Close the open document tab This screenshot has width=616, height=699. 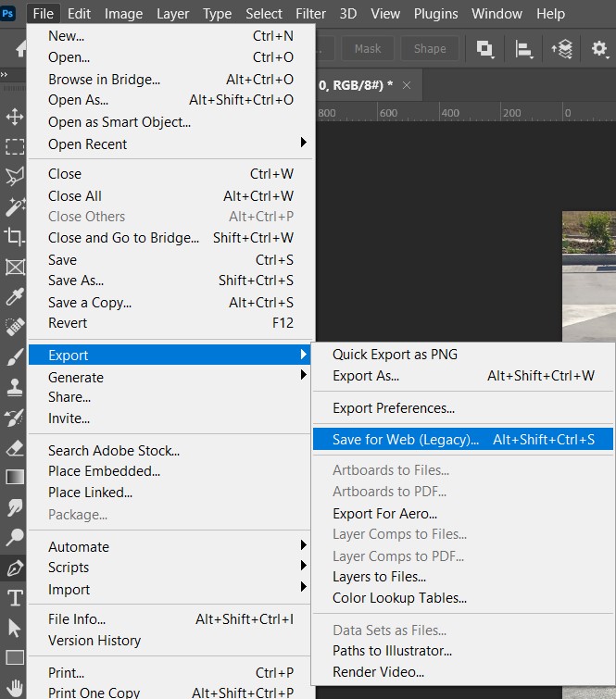point(406,84)
